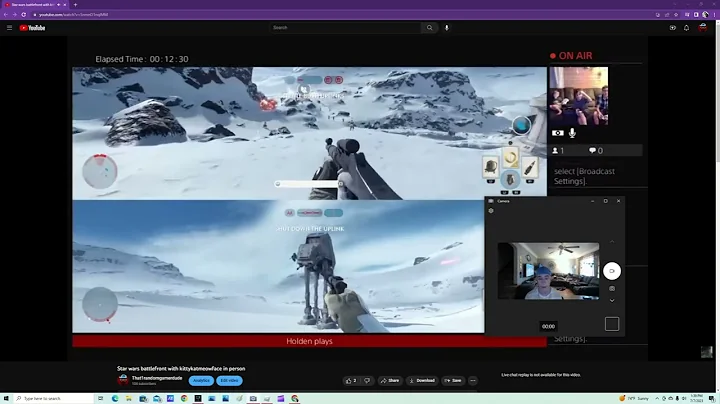
Task: Open more actions three-dot menu
Action: (473, 381)
